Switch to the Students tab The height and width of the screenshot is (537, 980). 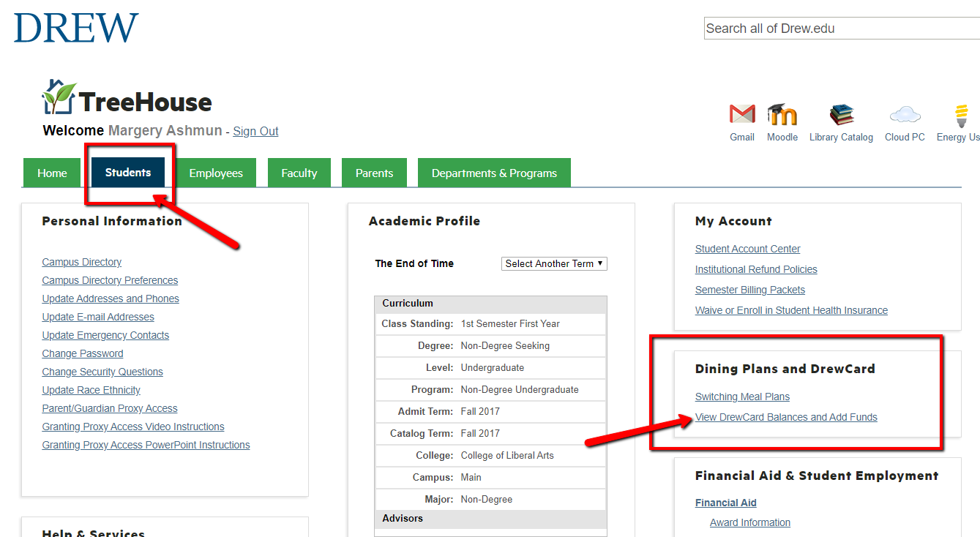pos(128,173)
